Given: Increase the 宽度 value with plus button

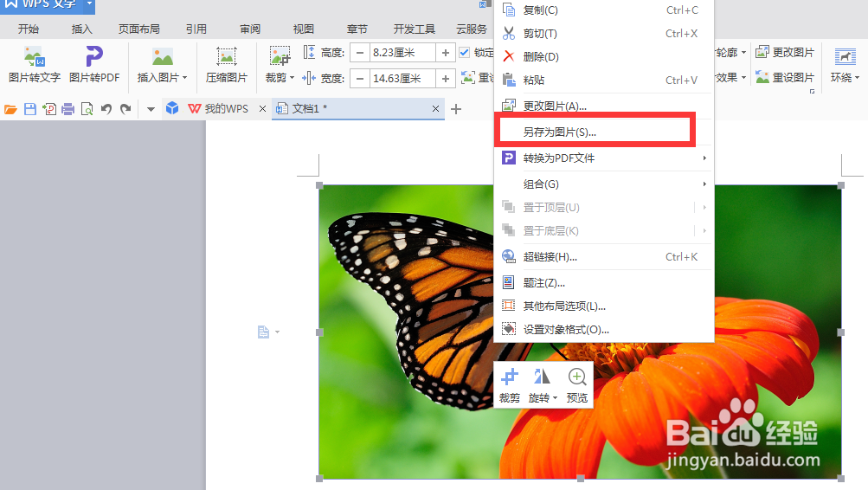Looking at the screenshot, I should pos(445,78).
